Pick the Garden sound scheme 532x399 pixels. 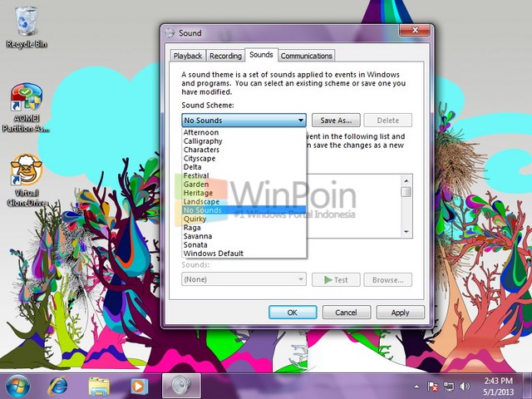tap(244, 185)
